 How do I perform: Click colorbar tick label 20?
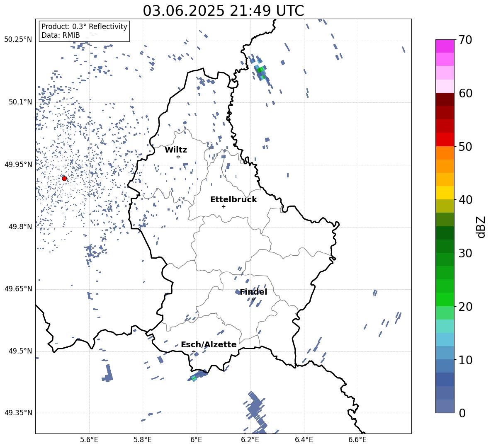point(465,306)
